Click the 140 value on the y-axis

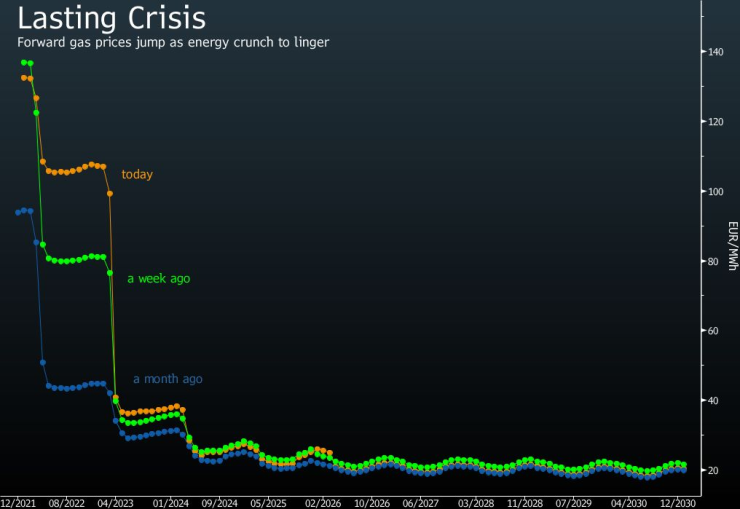pos(716,52)
